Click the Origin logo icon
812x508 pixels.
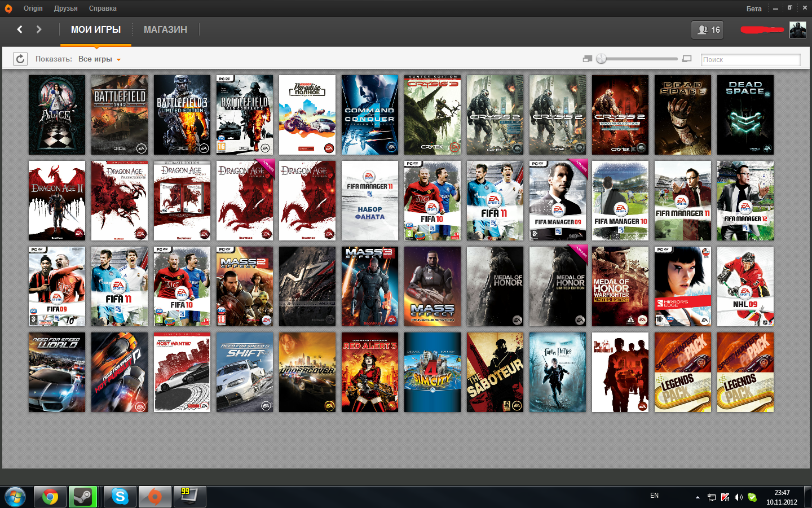(x=8, y=8)
